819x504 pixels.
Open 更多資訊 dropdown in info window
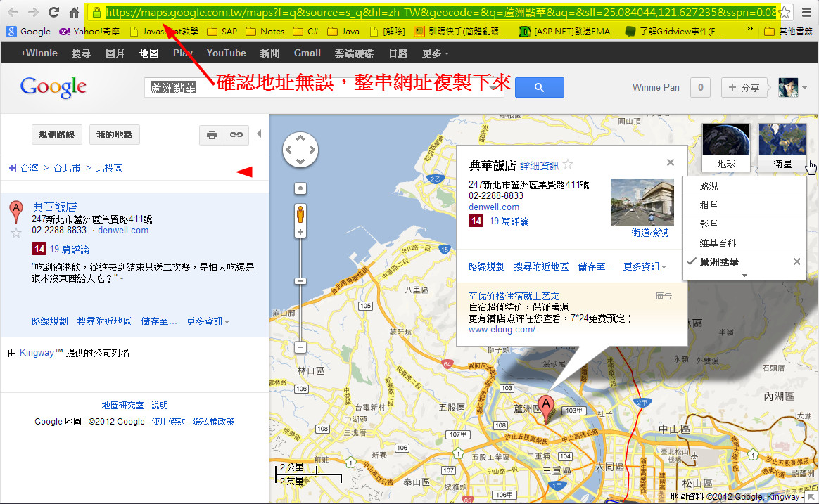pyautogui.click(x=645, y=266)
